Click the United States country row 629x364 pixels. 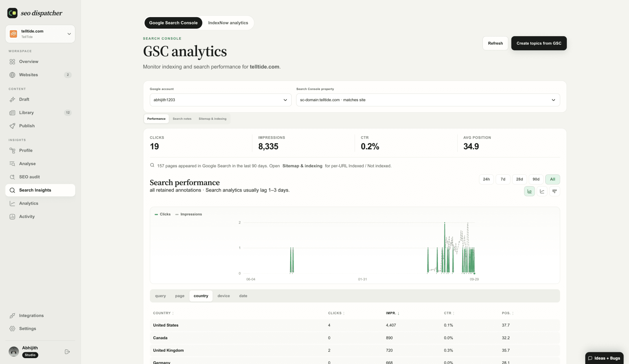(355, 326)
